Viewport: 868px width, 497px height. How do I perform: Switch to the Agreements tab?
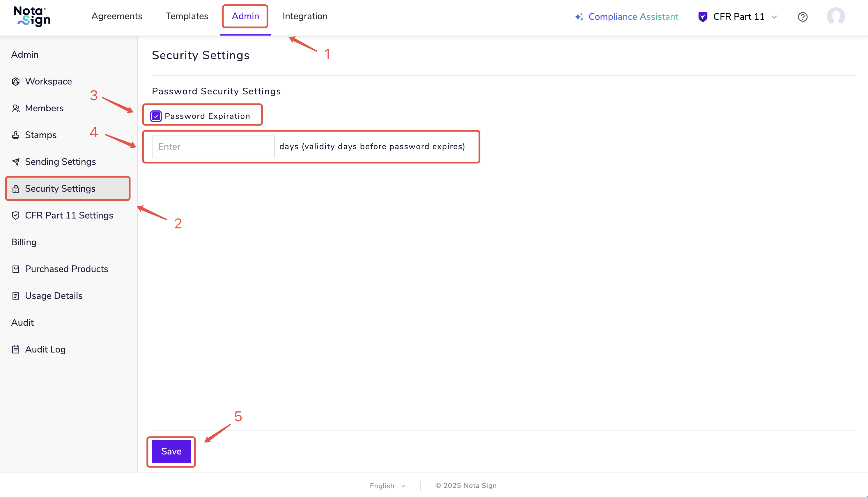pos(117,16)
